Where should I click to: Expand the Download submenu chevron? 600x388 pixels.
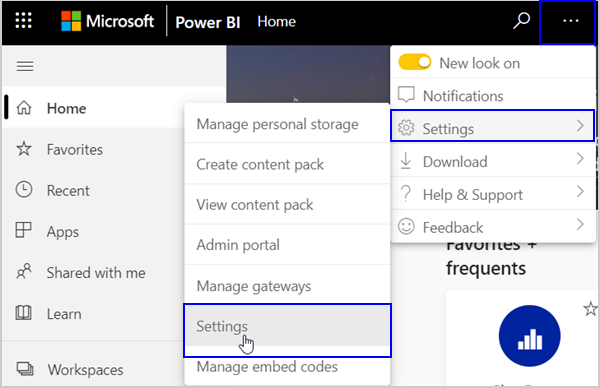pos(580,159)
